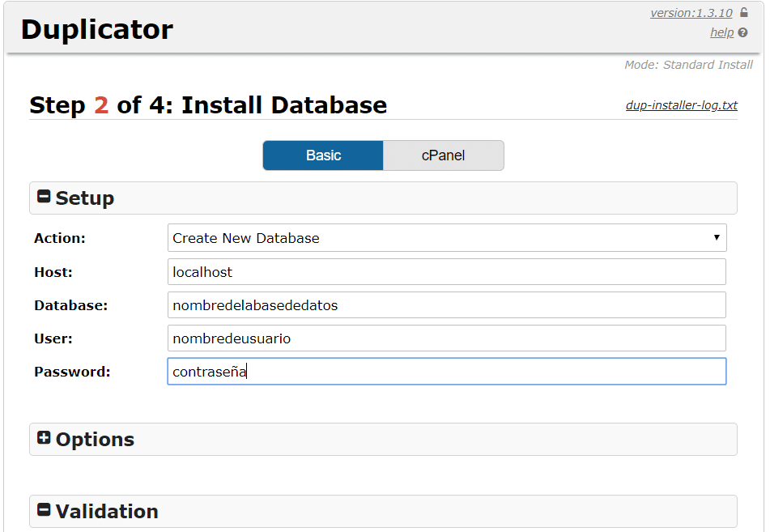Click the Step 2 of 4 heading
Image resolution: width=770 pixels, height=532 pixels.
pos(208,105)
